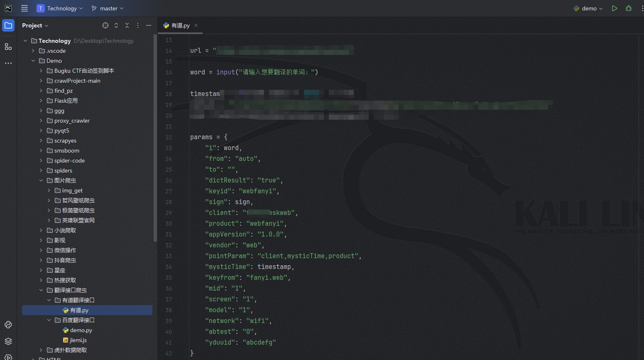Select the find_pz folder

pos(59,91)
